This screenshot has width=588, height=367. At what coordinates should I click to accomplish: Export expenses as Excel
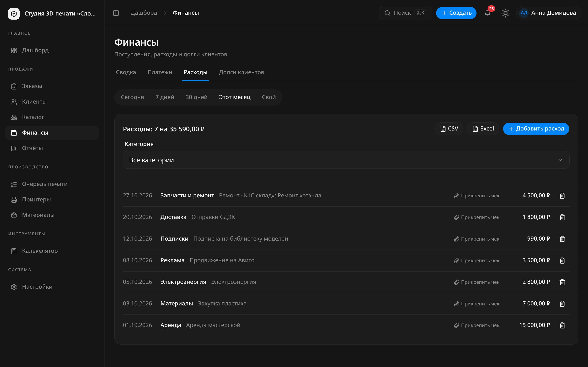pos(483,129)
